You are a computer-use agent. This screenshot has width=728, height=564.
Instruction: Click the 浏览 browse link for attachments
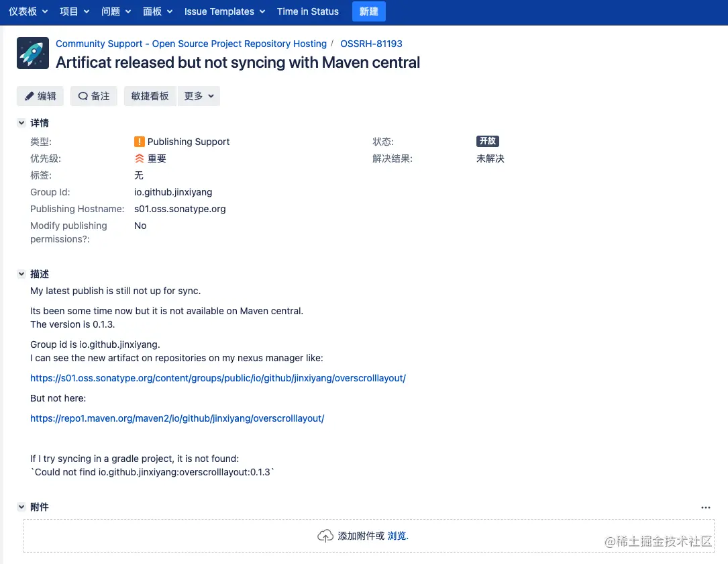tap(397, 536)
